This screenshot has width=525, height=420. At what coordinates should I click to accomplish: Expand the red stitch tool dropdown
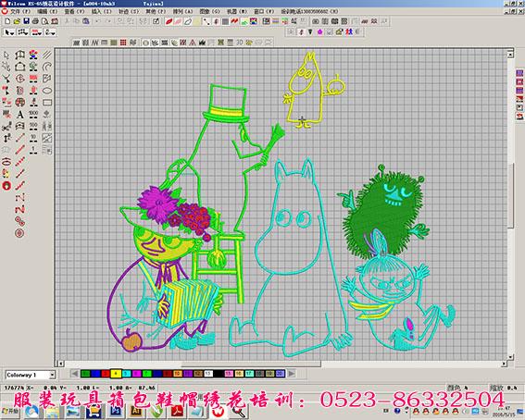36,32
